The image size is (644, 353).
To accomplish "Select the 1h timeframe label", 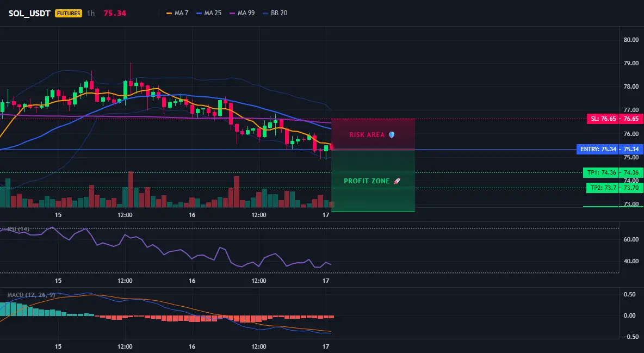I will click(91, 13).
